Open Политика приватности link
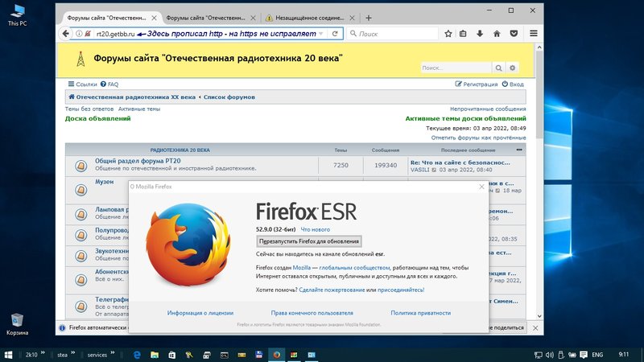 (420, 313)
